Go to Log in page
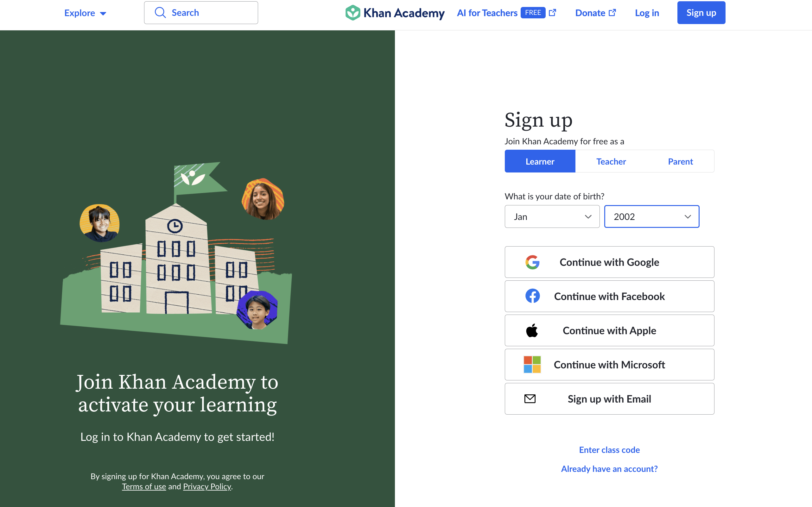This screenshot has width=812, height=507. tap(647, 13)
